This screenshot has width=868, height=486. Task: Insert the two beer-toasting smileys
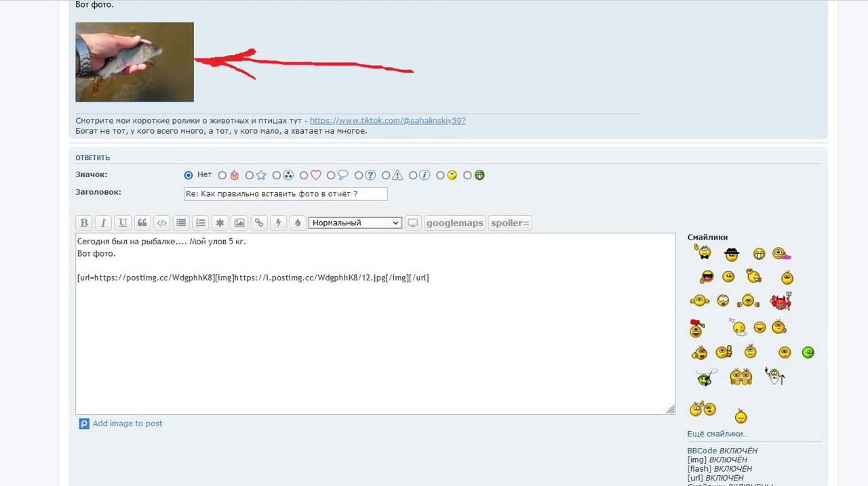tap(741, 377)
